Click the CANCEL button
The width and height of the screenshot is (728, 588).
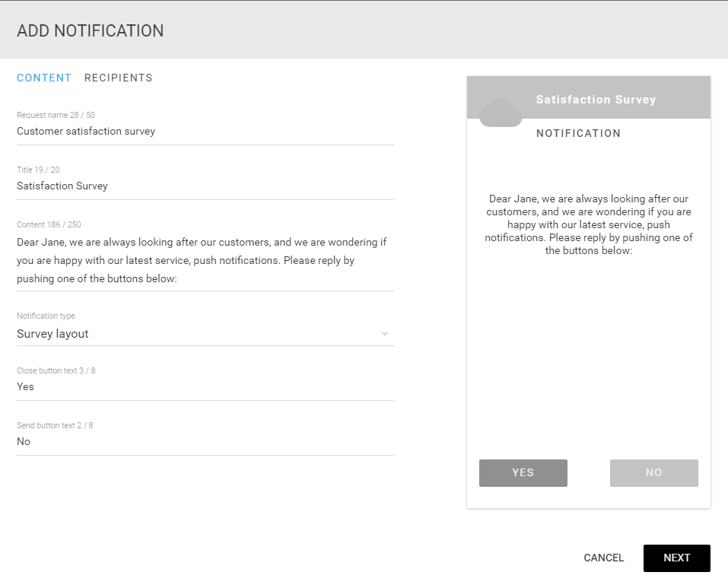coord(603,558)
